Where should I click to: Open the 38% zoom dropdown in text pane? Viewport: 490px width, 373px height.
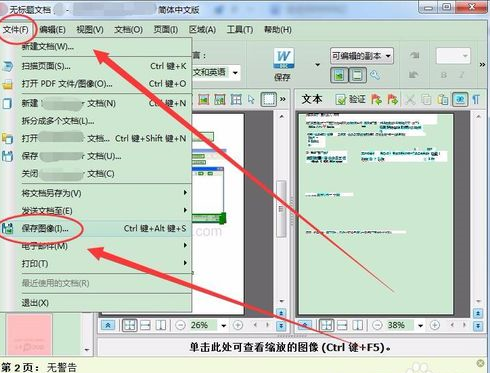(421, 325)
